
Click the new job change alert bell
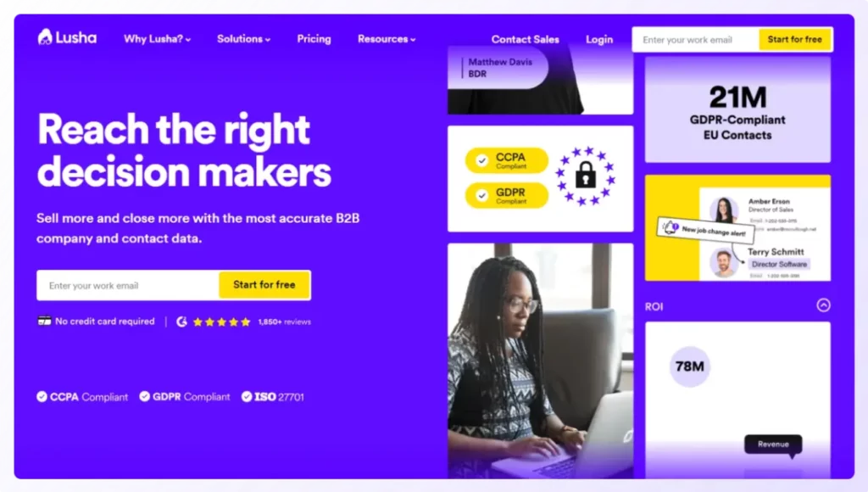coord(670,227)
